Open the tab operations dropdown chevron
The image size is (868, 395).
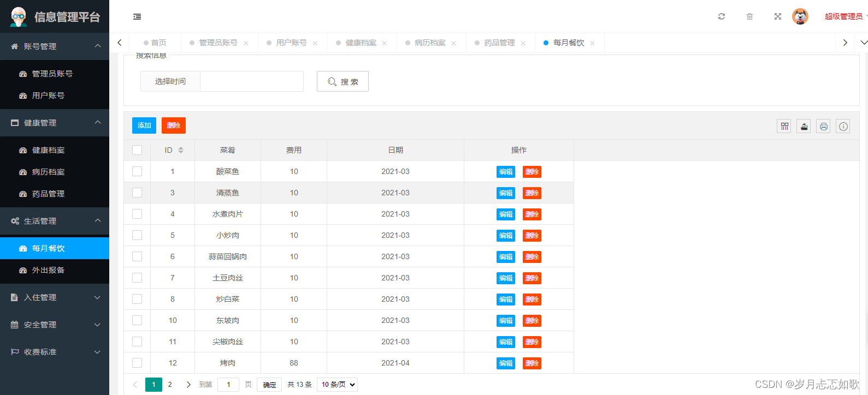pos(863,43)
